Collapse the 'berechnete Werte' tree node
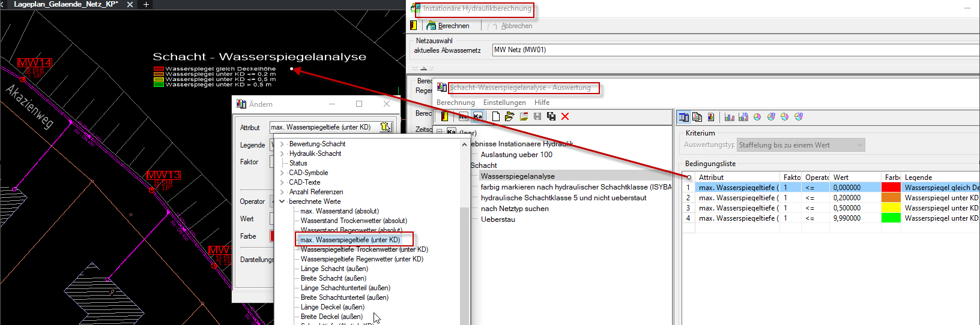 [282, 201]
